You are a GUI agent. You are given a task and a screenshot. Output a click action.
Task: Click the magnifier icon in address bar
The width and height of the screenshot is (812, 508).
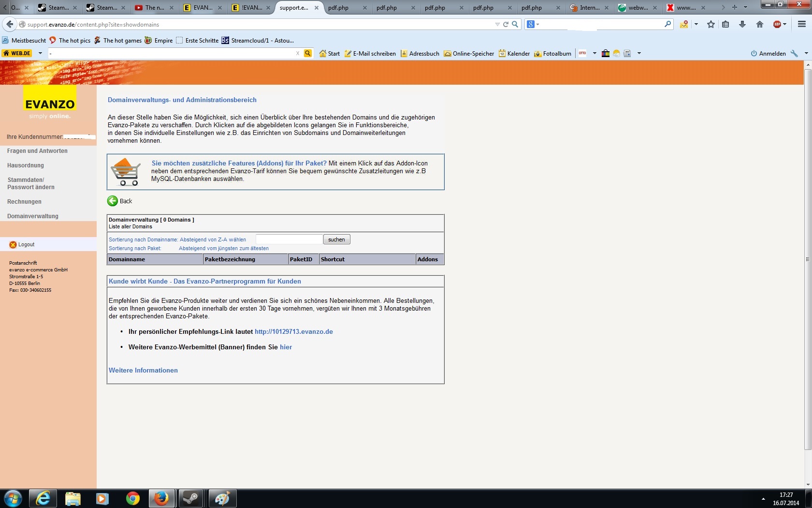coord(515,24)
